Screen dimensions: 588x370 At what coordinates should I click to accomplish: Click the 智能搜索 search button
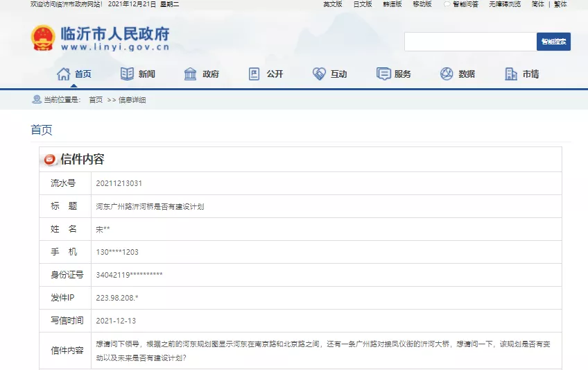click(553, 42)
